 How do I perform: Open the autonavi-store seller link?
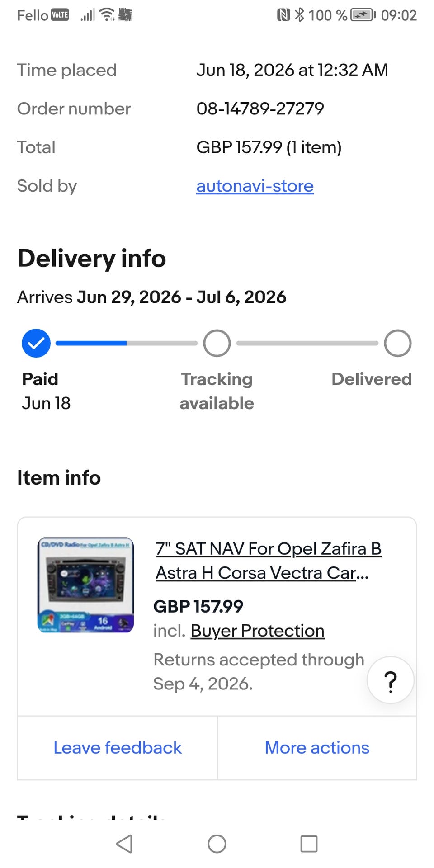[255, 186]
